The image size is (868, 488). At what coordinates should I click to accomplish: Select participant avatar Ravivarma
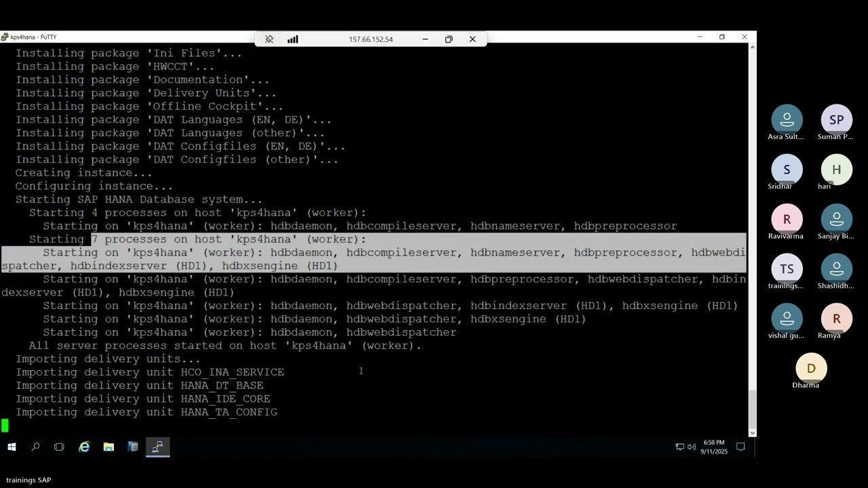787,220
